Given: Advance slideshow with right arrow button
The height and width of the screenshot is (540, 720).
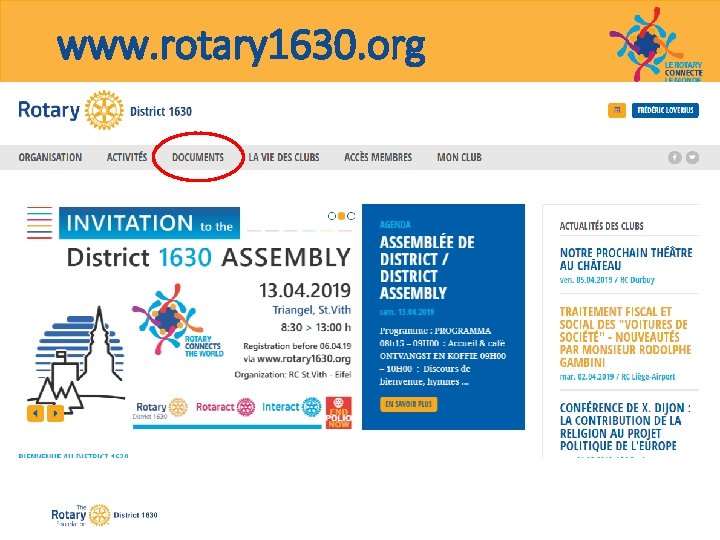Looking at the screenshot, I should [x=56, y=413].
